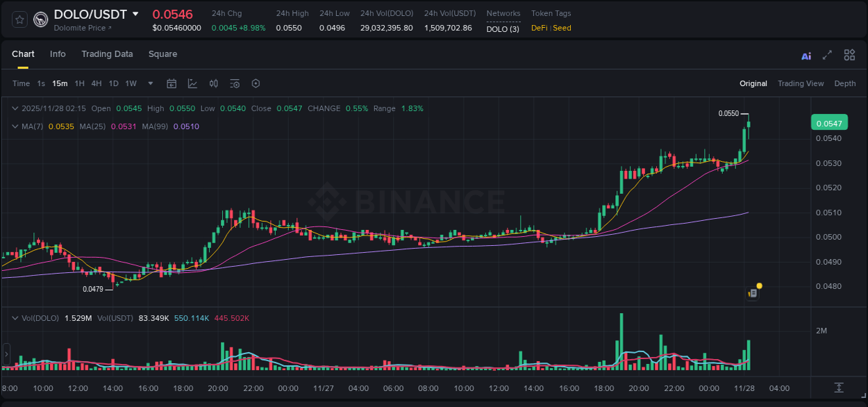Open the DOLO/USDT pair dropdown
868x407 pixels.
click(136, 14)
